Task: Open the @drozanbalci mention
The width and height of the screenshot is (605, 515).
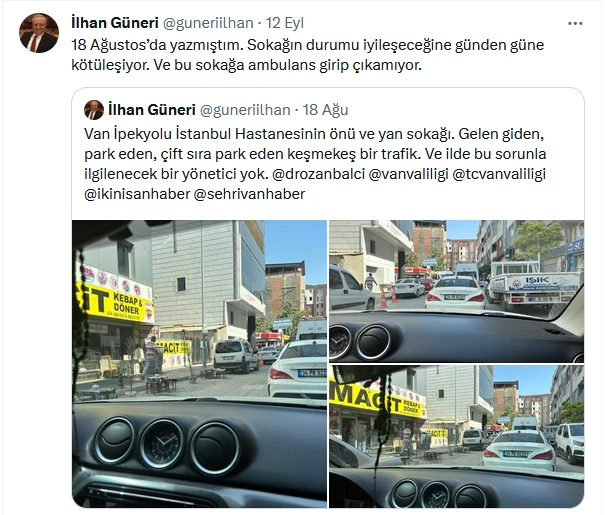Action: (x=318, y=174)
